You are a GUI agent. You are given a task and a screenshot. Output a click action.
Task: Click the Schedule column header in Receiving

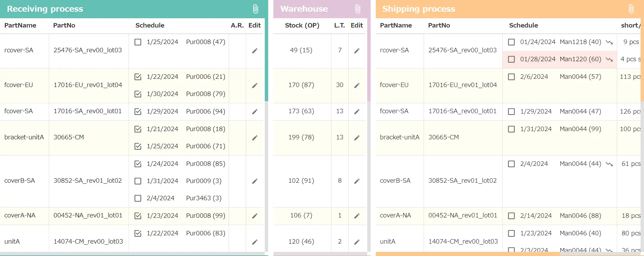[x=150, y=25]
